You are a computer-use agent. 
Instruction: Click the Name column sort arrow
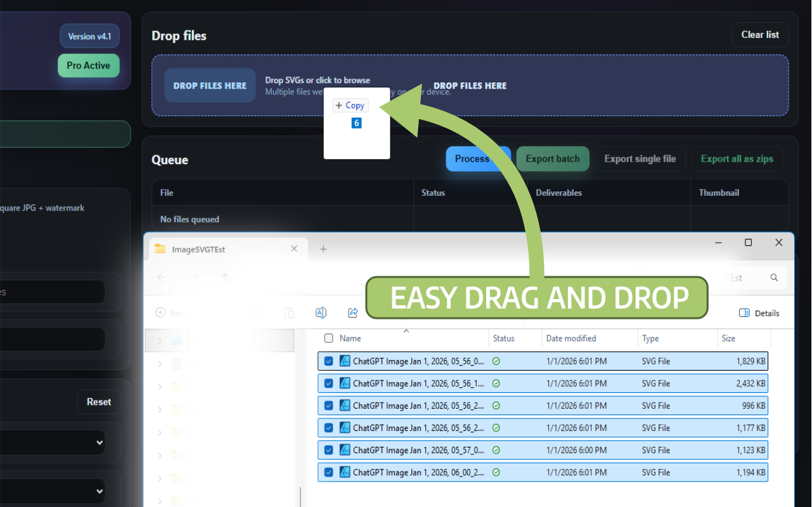(406, 331)
